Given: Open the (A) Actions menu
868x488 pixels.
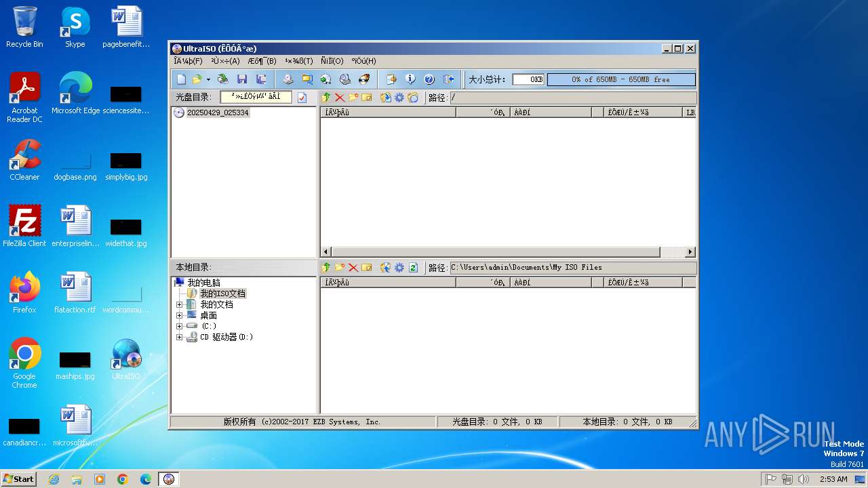Looking at the screenshot, I should 225,61.
